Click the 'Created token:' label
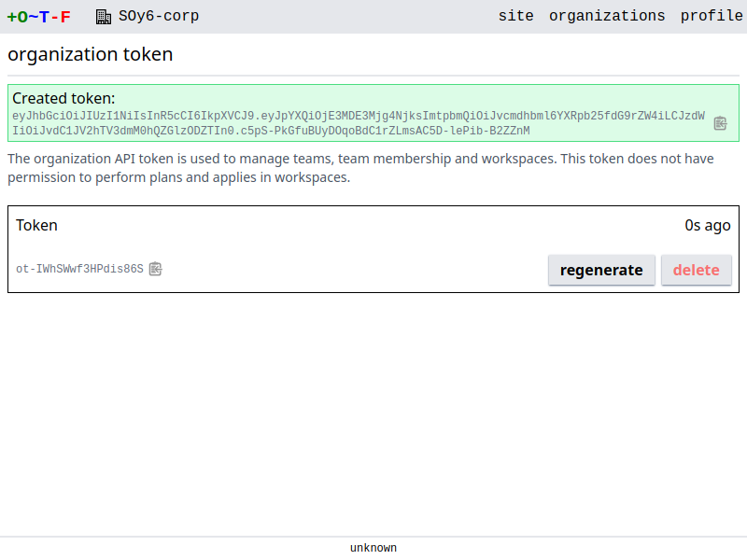 tap(63, 98)
